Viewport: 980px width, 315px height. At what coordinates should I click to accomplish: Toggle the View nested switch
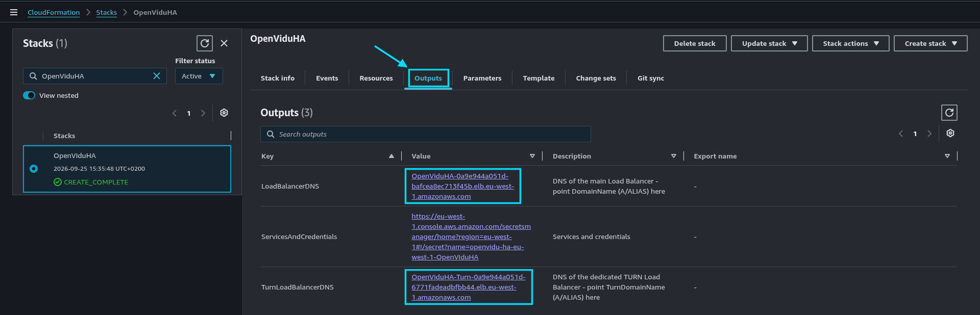[x=29, y=95]
